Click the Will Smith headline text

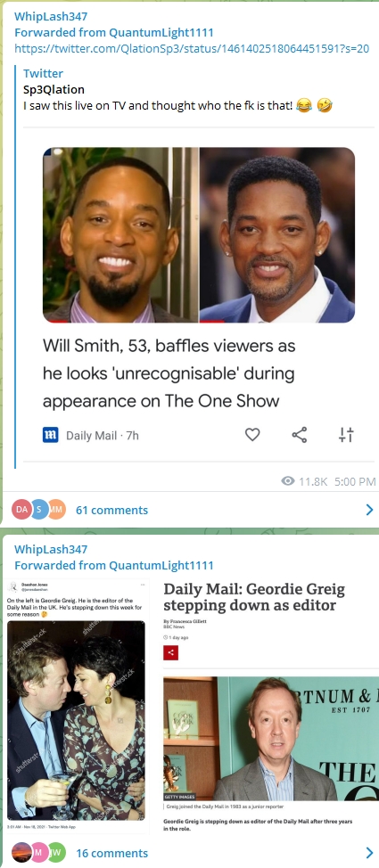pyautogui.click(x=169, y=373)
